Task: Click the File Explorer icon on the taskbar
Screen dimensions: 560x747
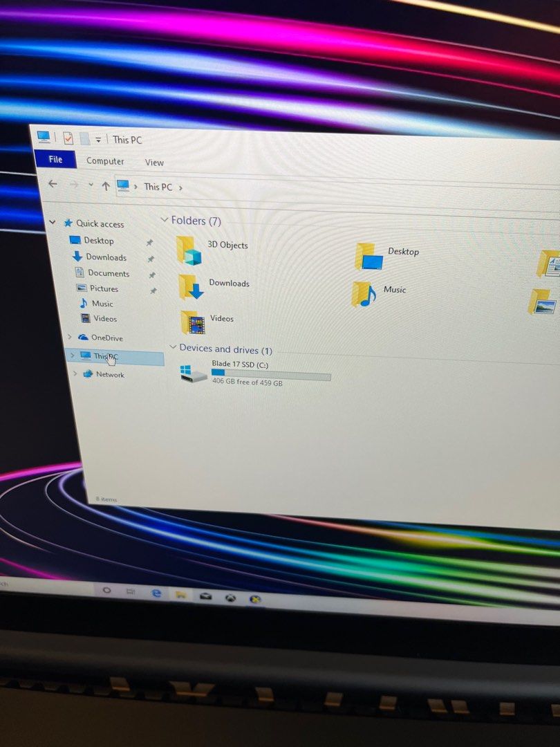Action: (x=180, y=595)
